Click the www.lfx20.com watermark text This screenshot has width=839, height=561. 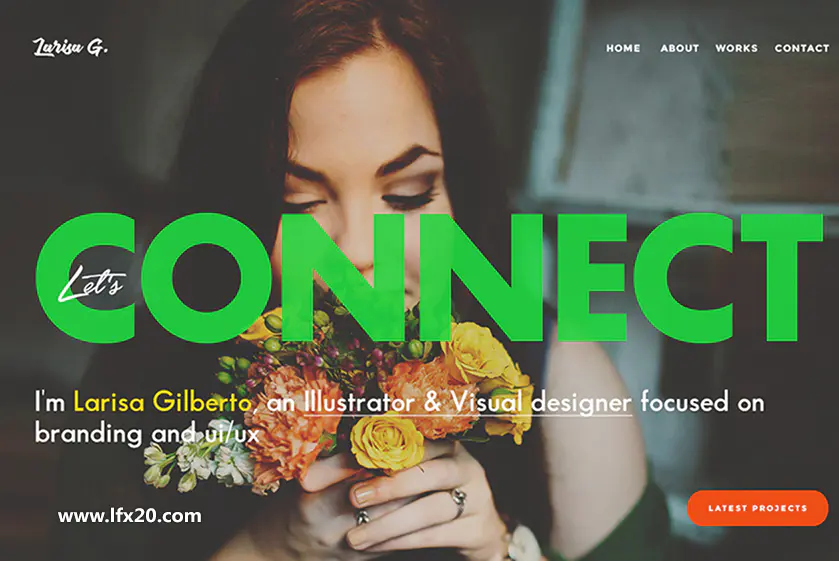[129, 516]
